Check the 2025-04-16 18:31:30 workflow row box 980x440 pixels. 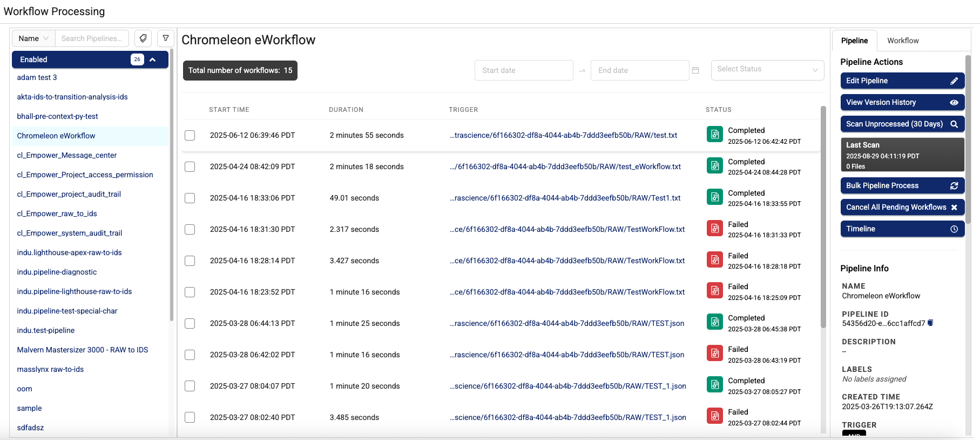point(190,229)
